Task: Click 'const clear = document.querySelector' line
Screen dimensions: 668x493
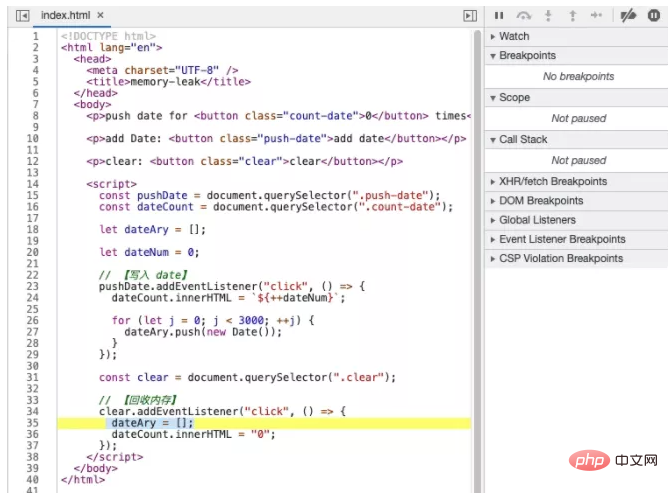Action: click(248, 378)
